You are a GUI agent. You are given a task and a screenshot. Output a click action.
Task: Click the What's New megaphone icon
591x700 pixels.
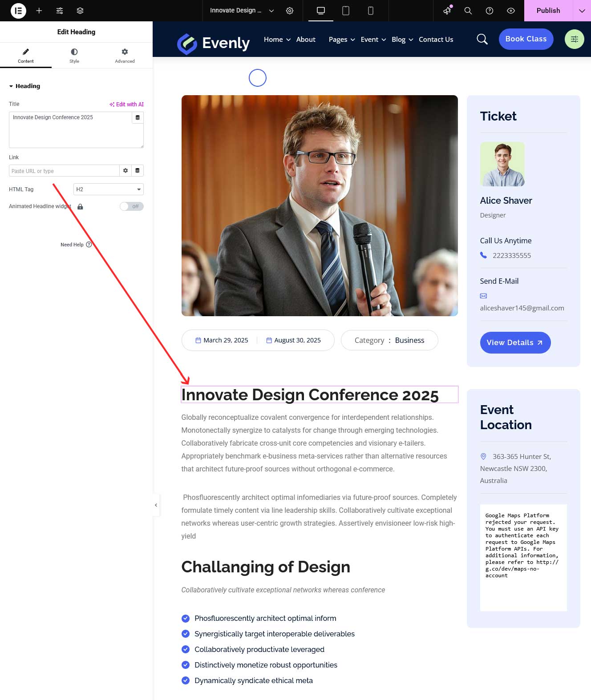tap(447, 11)
